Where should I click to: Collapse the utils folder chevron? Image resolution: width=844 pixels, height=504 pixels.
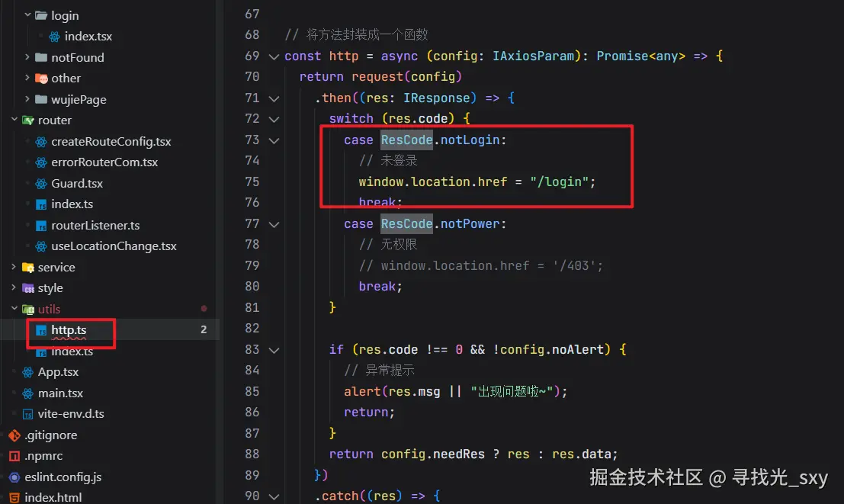click(14, 309)
